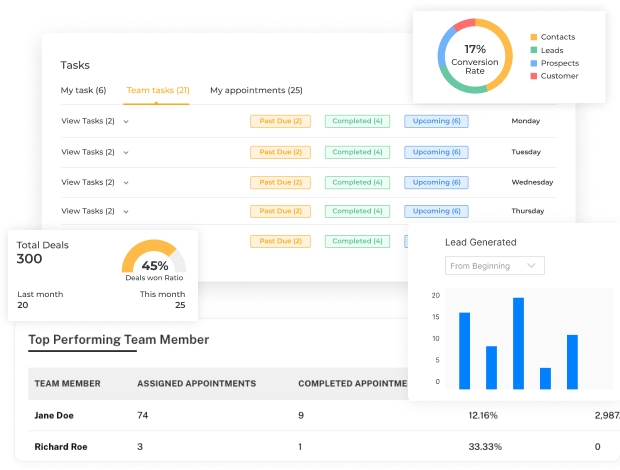This screenshot has height=470, width=620.
Task: Click the Assigned Appointments column header
Action: point(197,384)
